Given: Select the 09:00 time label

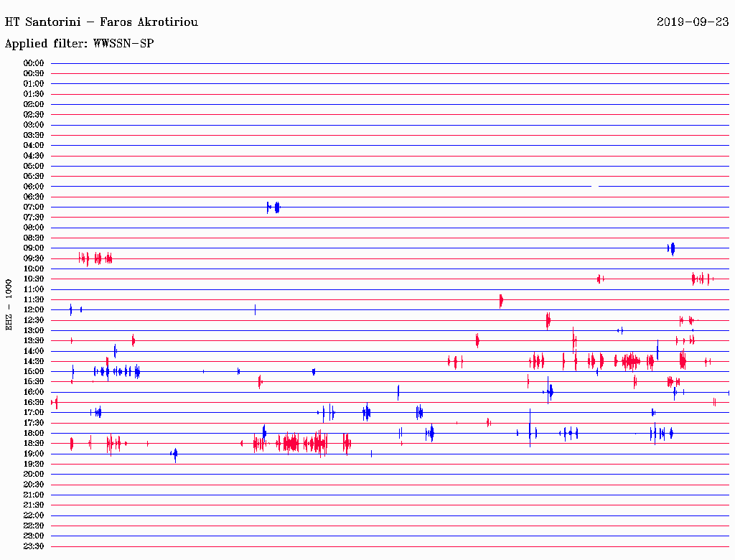Looking at the screenshot, I should [x=34, y=248].
